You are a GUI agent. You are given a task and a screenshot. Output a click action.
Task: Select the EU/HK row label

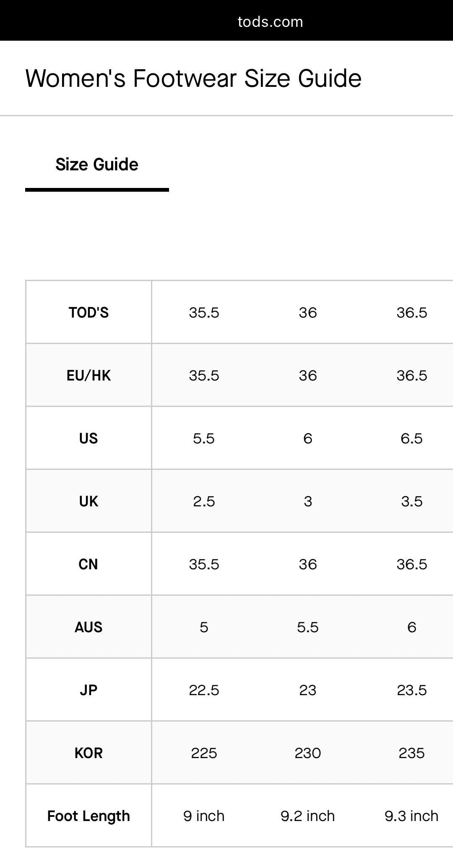coord(89,375)
